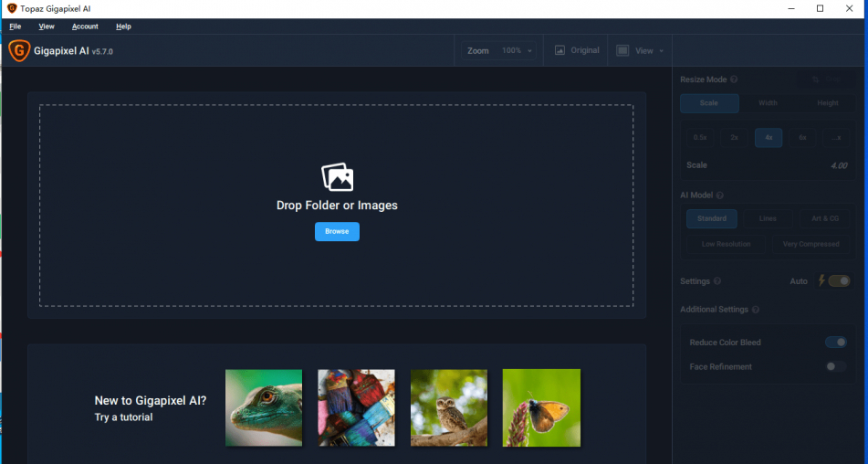Viewport: 868px width, 464px height.
Task: Open the Resize Mode help icon
Action: 734,79
